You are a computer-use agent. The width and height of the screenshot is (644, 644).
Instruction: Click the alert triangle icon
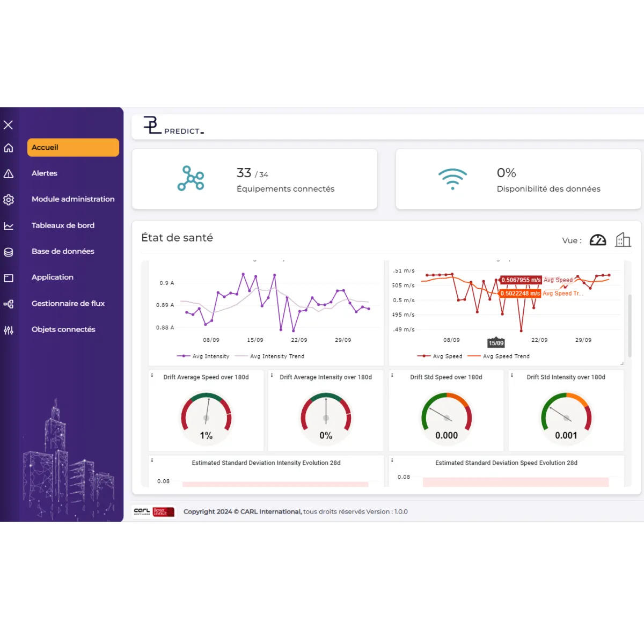click(9, 174)
